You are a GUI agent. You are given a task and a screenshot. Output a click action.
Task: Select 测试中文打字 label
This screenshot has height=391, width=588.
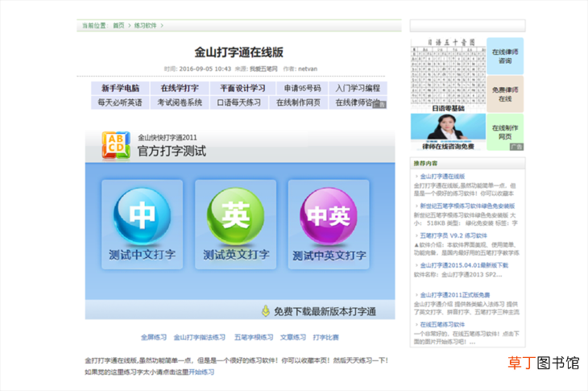142,255
